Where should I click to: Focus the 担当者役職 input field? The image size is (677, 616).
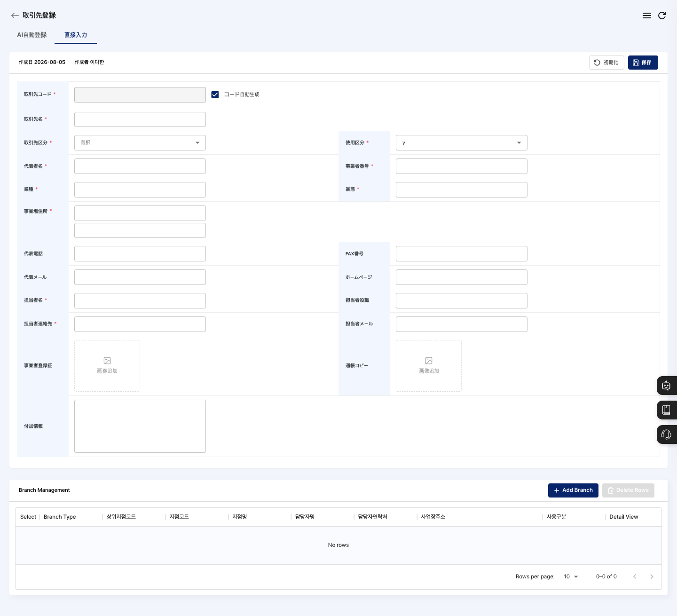(462, 300)
